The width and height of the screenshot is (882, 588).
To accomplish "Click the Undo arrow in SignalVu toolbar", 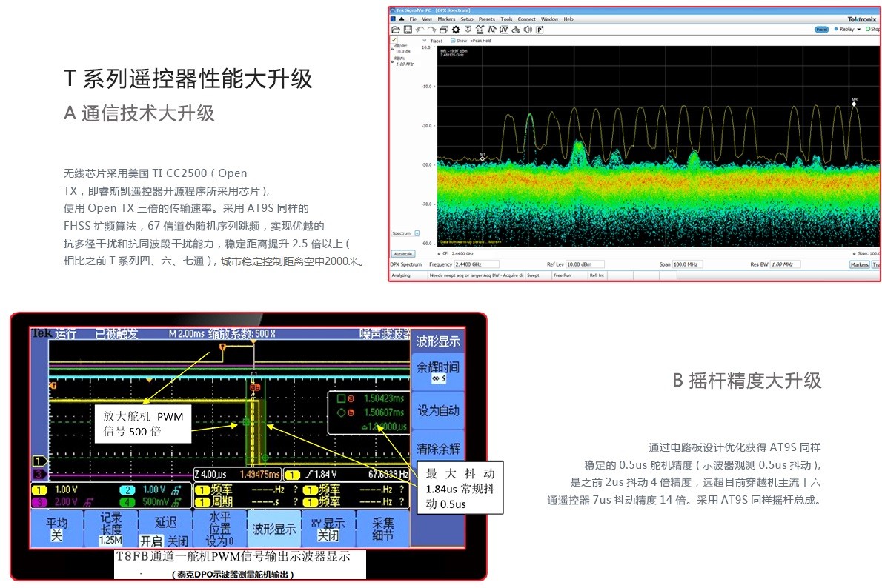I will point(420,30).
